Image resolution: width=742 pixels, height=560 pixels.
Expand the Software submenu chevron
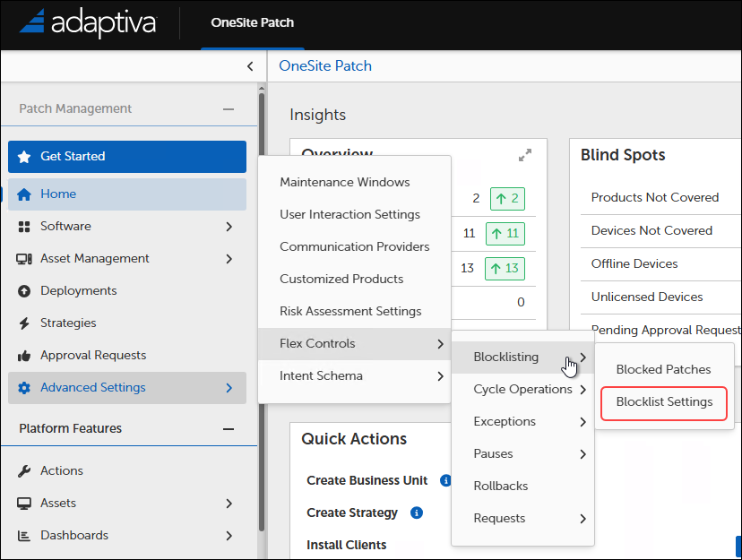229,227
